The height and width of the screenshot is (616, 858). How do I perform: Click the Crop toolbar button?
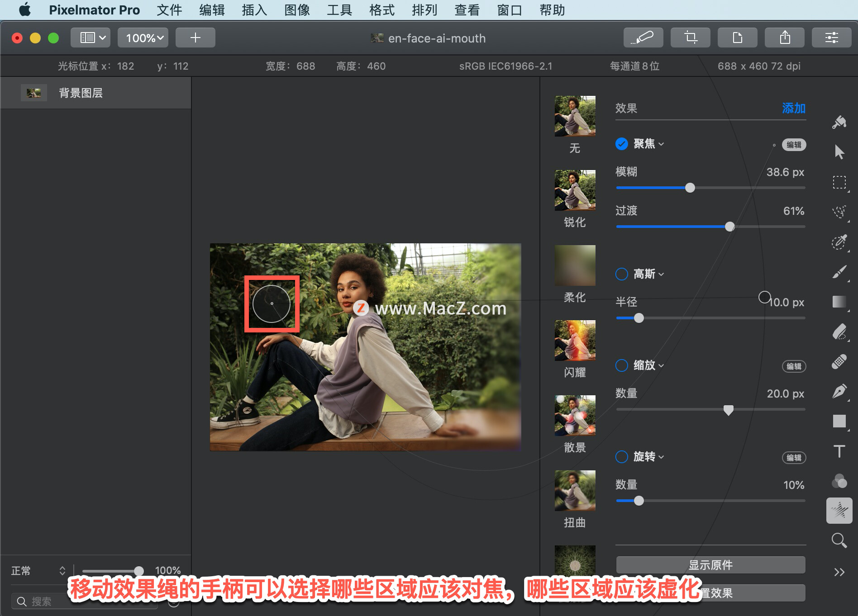[x=691, y=38]
